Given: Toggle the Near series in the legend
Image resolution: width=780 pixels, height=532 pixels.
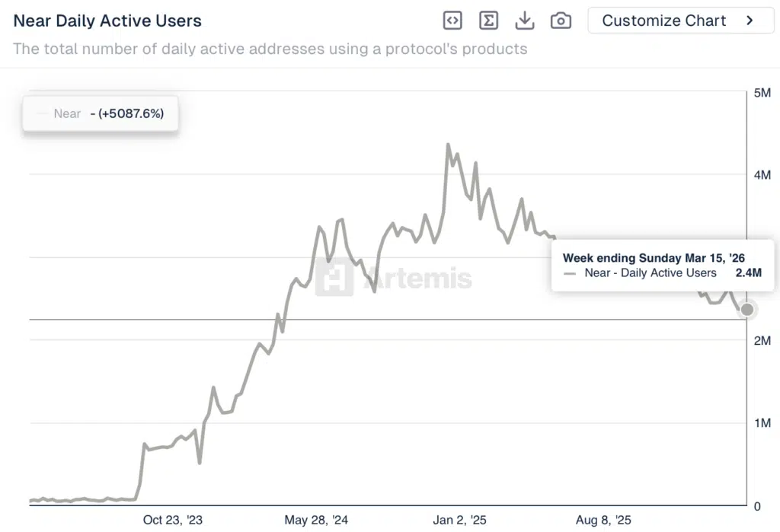Looking at the screenshot, I should coord(67,113).
